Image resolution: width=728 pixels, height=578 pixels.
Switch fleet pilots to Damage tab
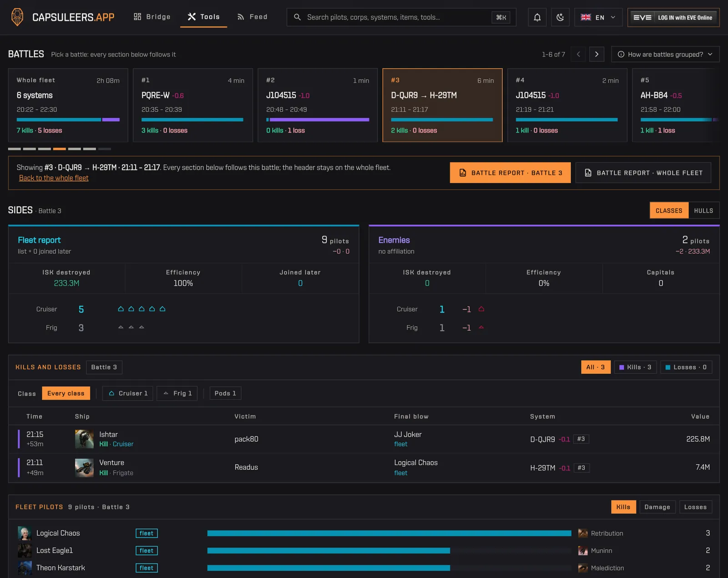pos(657,507)
